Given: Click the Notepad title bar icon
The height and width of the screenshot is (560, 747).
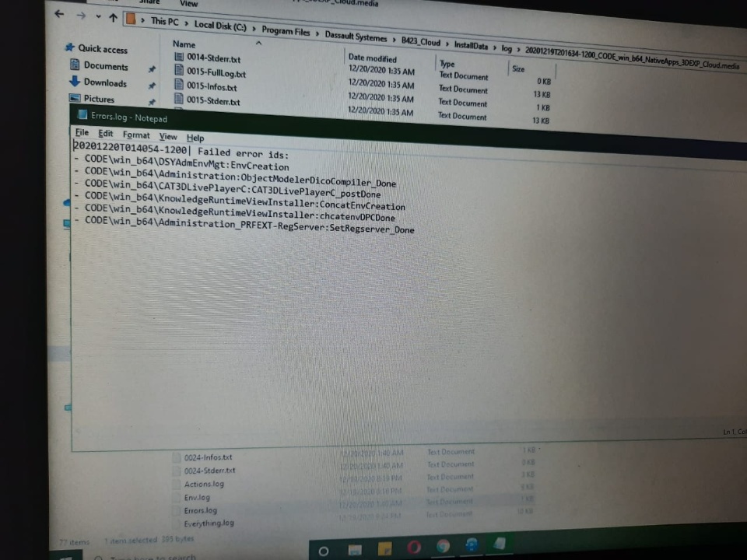Looking at the screenshot, I should pos(82,114).
